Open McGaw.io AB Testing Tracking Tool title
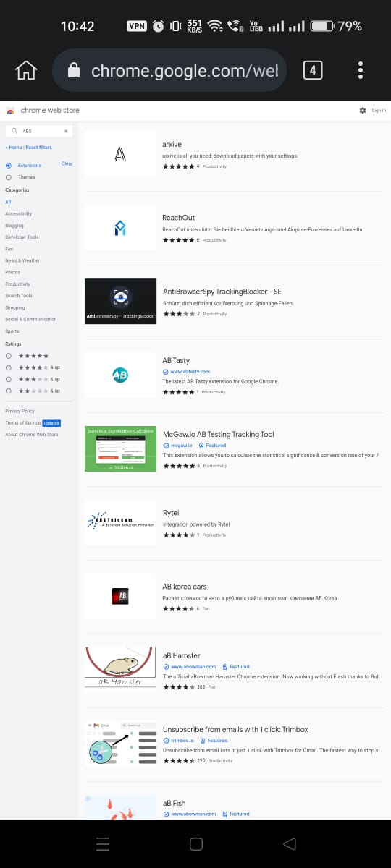 point(219,434)
